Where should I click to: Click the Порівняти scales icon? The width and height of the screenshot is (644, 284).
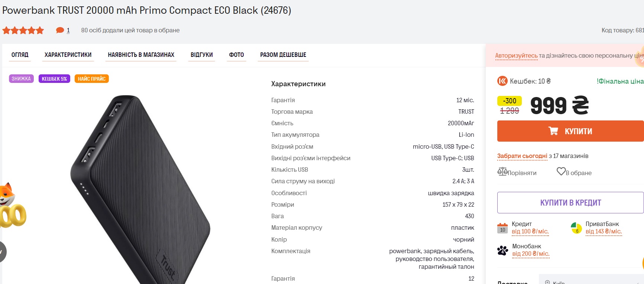pyautogui.click(x=502, y=172)
